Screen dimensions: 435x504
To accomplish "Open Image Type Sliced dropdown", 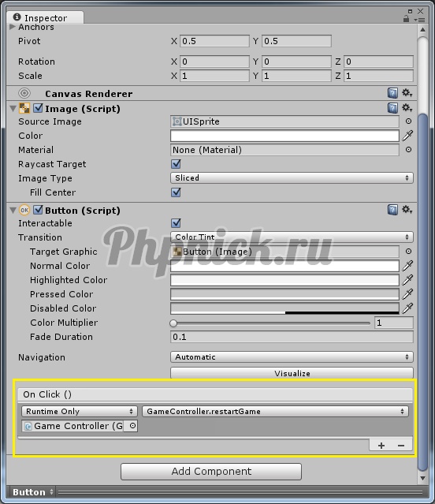I will click(x=292, y=177).
